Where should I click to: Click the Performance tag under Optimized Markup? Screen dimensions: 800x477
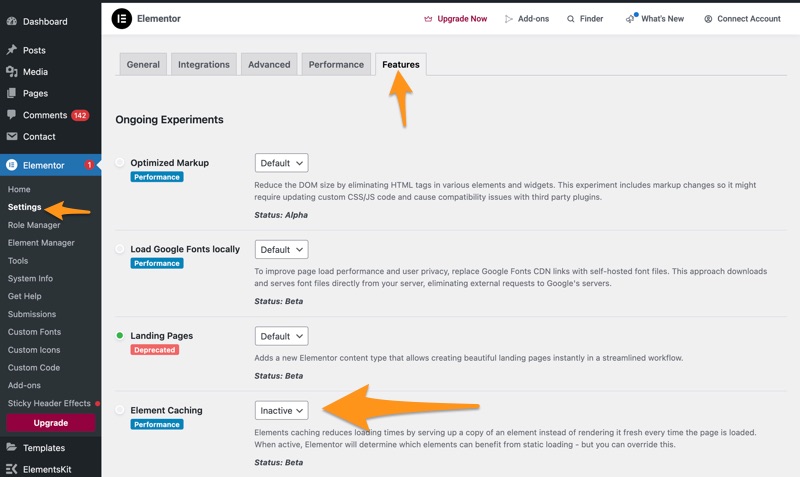(157, 177)
